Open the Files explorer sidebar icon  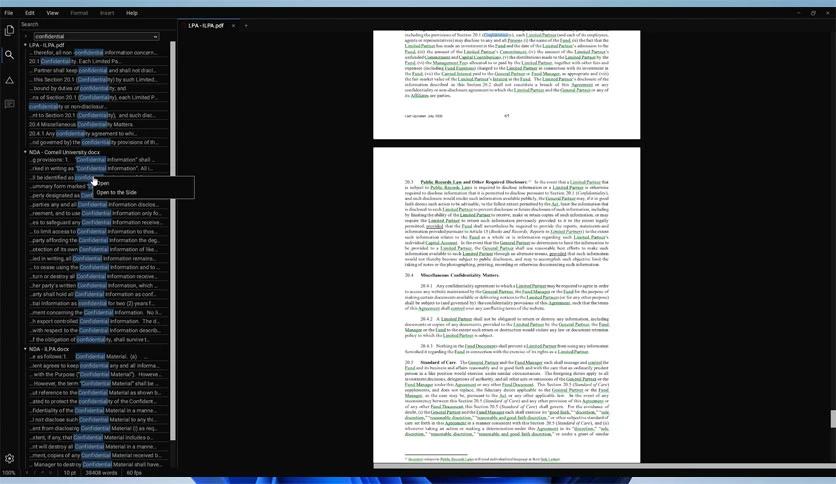(9, 31)
